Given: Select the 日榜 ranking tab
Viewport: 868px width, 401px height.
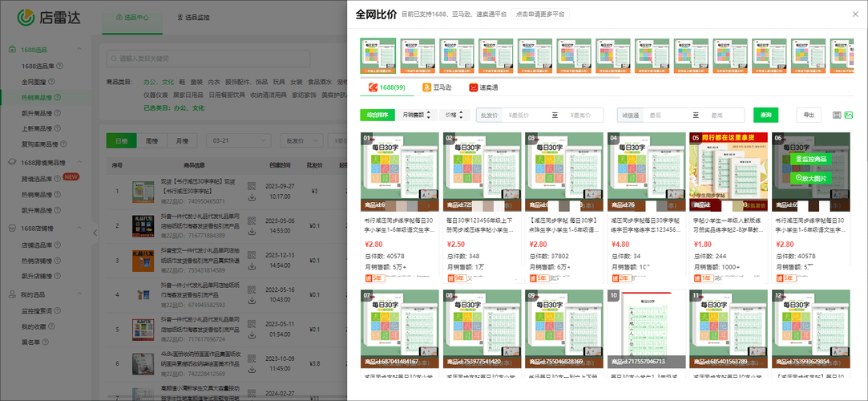Looking at the screenshot, I should tap(121, 140).
